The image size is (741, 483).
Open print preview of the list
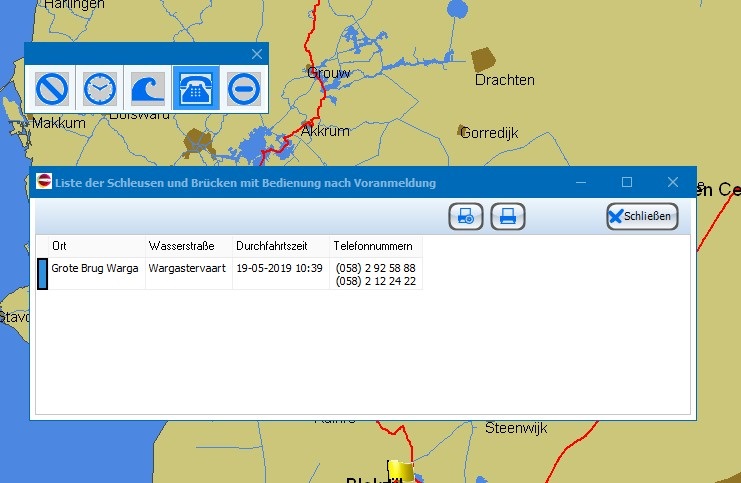pos(466,216)
